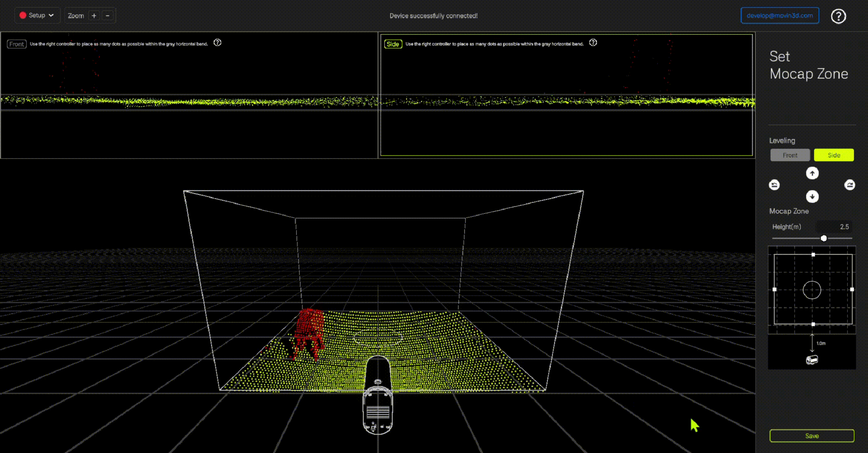Click the Save button

[812, 436]
